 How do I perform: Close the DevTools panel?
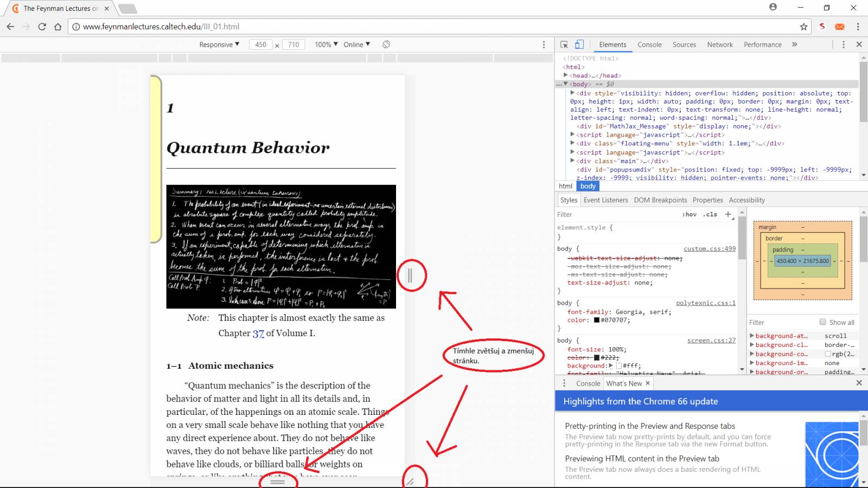[859, 44]
